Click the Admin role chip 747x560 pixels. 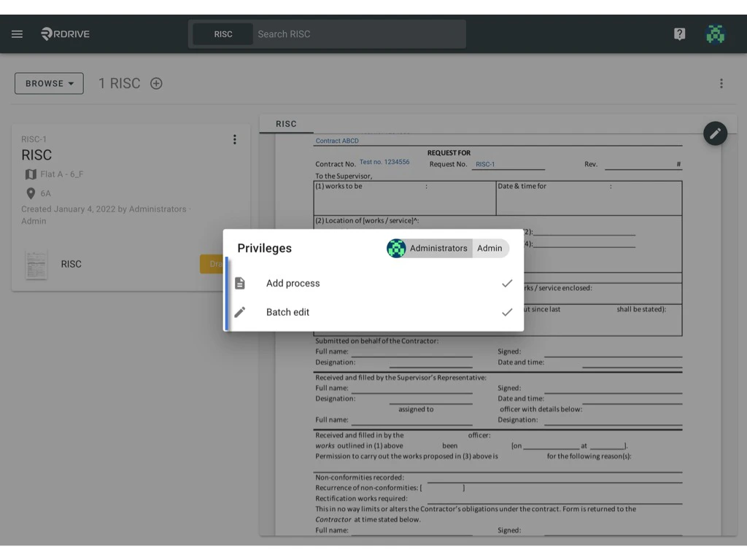click(x=489, y=248)
